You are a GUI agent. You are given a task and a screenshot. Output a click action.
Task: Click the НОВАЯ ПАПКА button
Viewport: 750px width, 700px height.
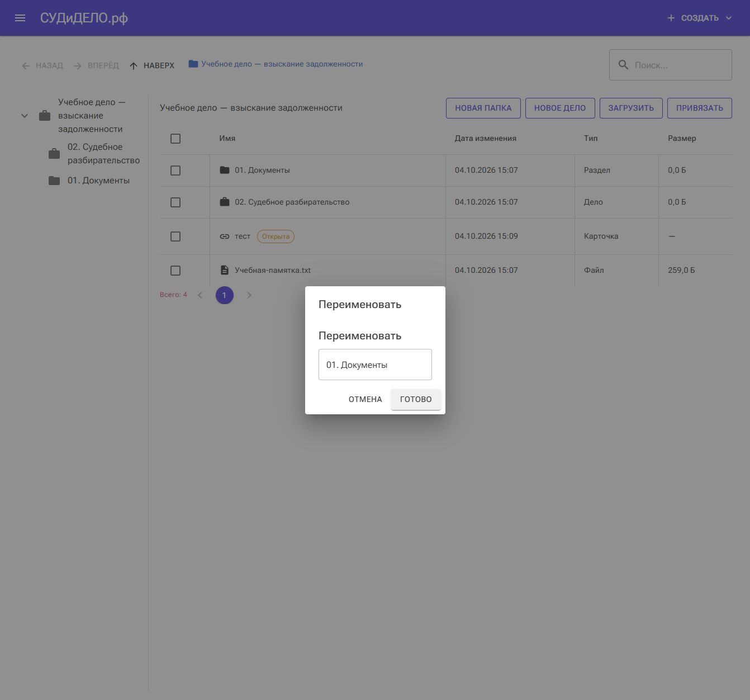click(x=483, y=108)
